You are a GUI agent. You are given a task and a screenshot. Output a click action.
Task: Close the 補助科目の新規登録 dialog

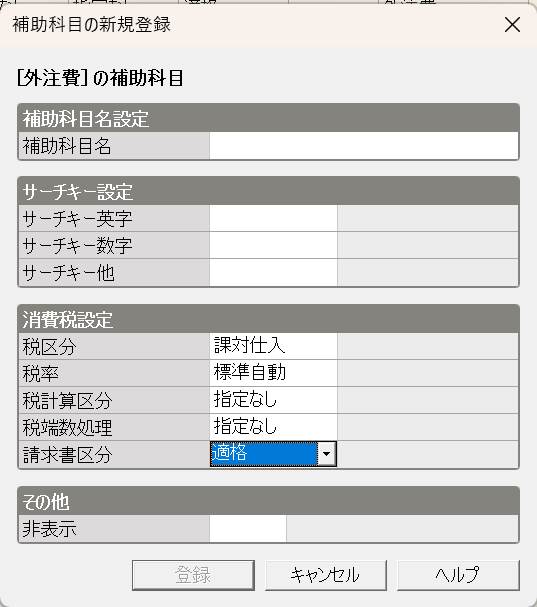tap(512, 25)
